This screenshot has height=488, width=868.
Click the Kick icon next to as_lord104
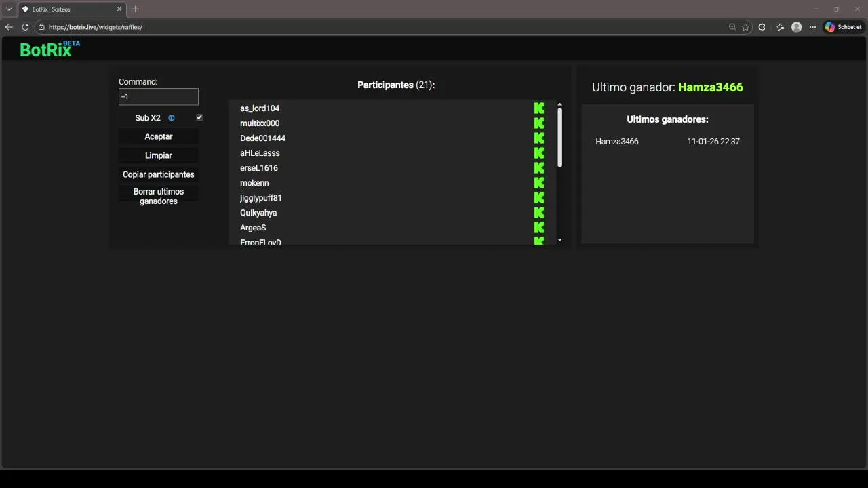tap(539, 108)
